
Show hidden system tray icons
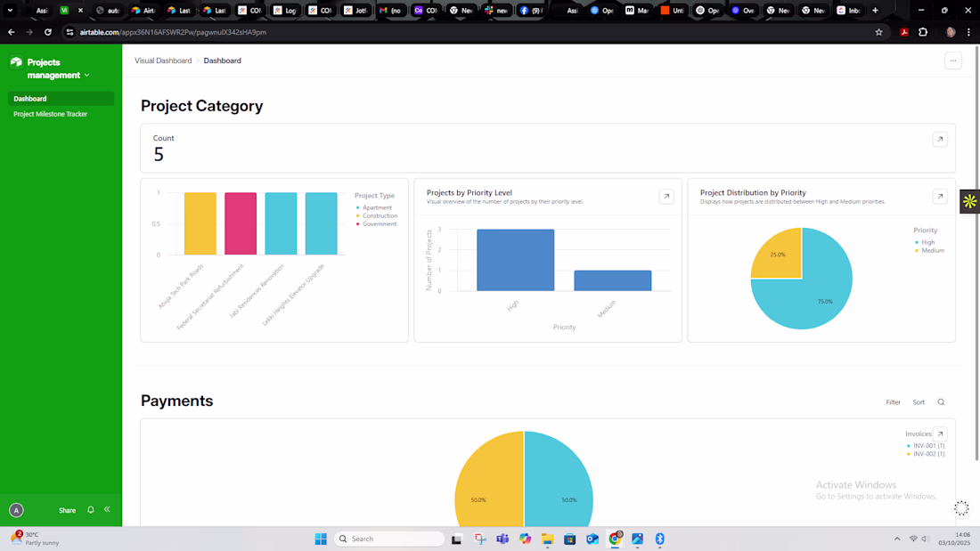tap(897, 539)
